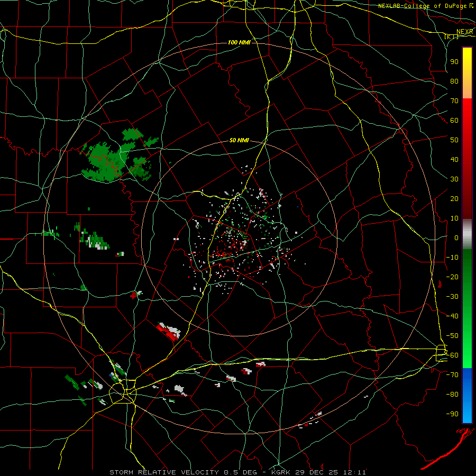Click the 50 tick label on velocity scale
The image size is (476, 476).
(454, 140)
